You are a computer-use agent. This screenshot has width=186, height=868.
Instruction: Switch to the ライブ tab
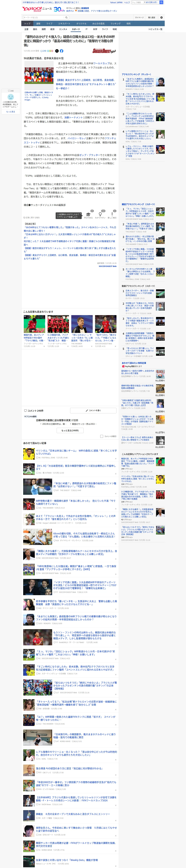[x=49, y=24]
